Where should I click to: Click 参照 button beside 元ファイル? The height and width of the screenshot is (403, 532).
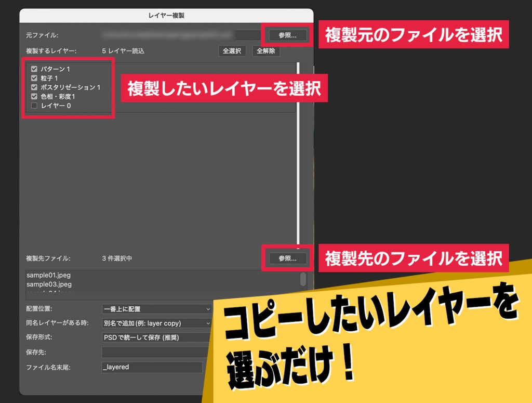coord(288,35)
